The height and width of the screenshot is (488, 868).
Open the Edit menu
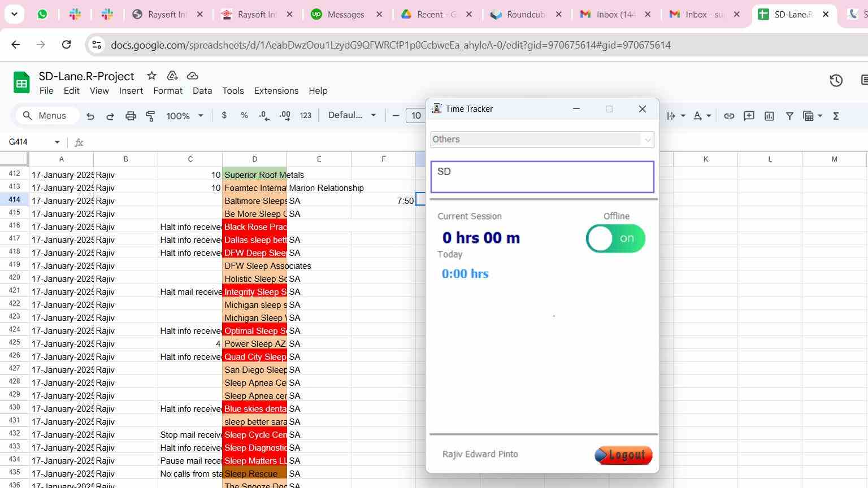click(71, 90)
